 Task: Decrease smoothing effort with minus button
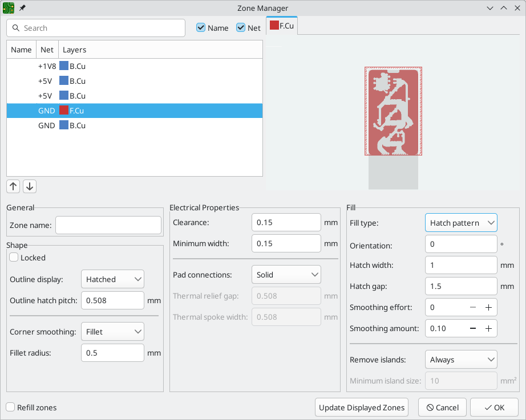pos(472,307)
